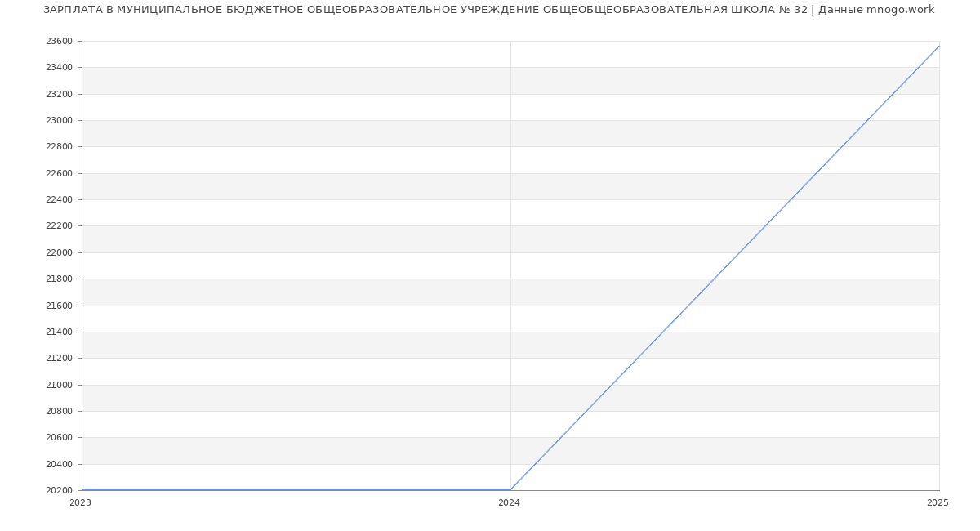Click the 20800 y-axis label

click(x=59, y=412)
